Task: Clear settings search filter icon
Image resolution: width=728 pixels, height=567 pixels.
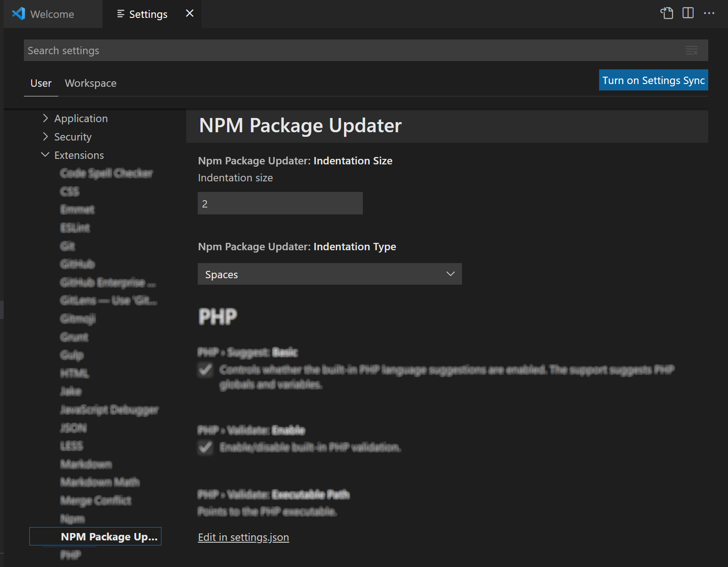Action: pyautogui.click(x=692, y=51)
